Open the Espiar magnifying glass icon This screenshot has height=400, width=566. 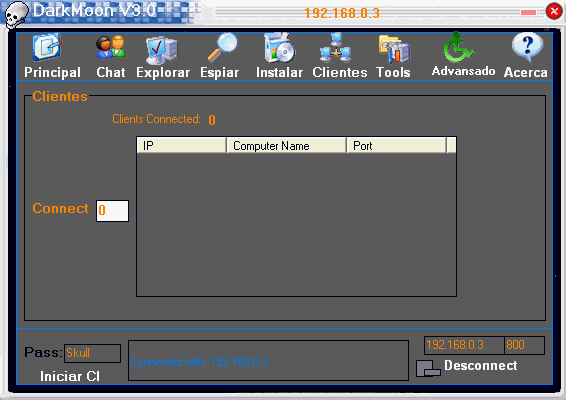coord(222,47)
